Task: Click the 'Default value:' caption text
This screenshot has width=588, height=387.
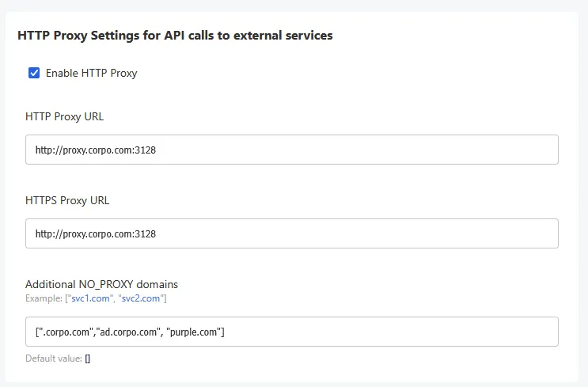Action: [54, 359]
